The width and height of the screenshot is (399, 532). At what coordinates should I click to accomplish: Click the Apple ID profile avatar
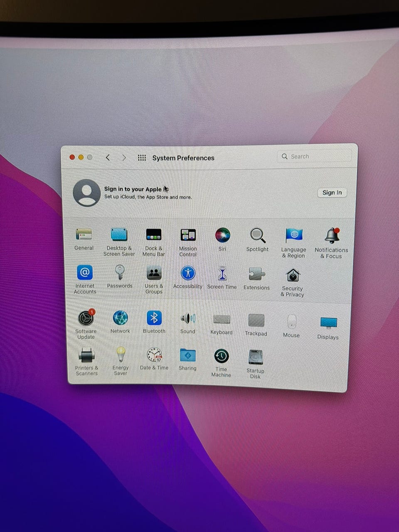coord(87,193)
